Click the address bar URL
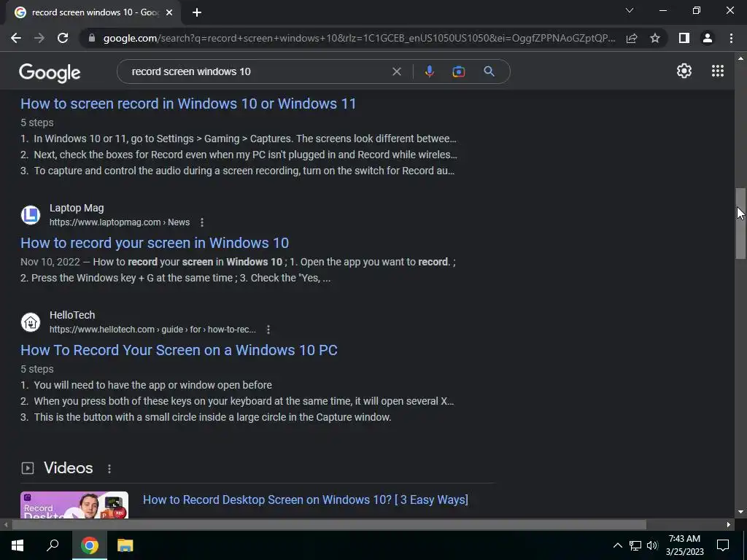Image resolution: width=747 pixels, height=560 pixels. point(359,38)
